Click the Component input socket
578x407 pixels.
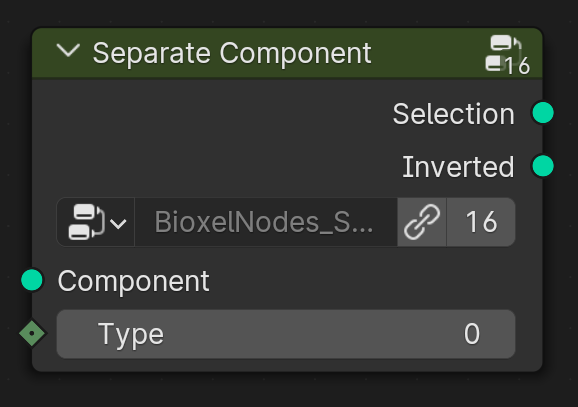(32, 280)
